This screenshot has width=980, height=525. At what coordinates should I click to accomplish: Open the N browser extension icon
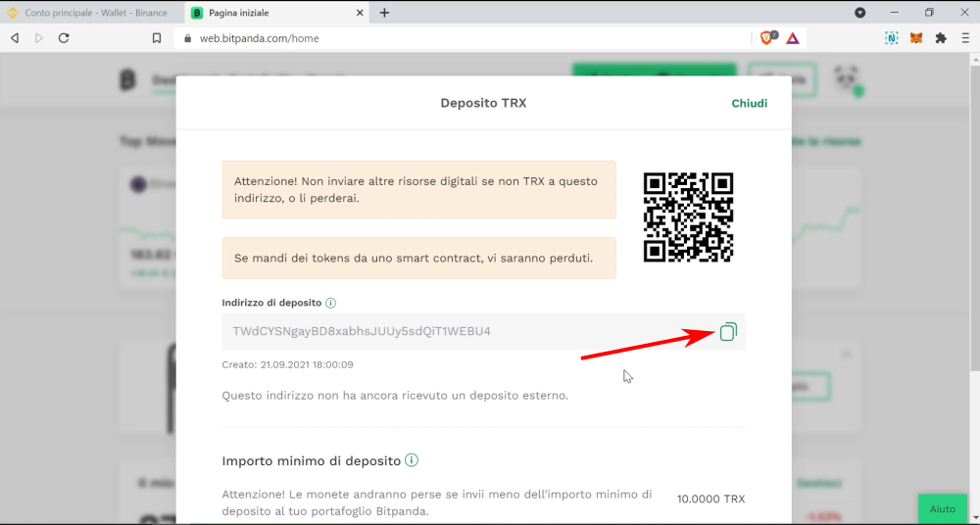[x=891, y=38]
